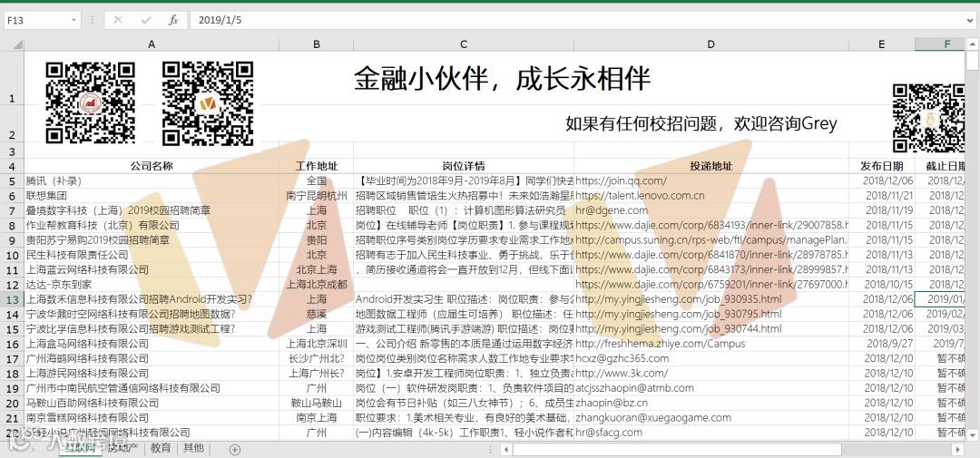This screenshot has width=980, height=458.
Task: Select column E header
Action: (x=882, y=44)
